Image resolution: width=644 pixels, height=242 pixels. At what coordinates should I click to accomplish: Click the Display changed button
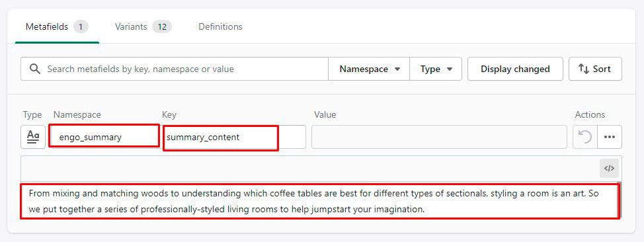[x=515, y=69]
